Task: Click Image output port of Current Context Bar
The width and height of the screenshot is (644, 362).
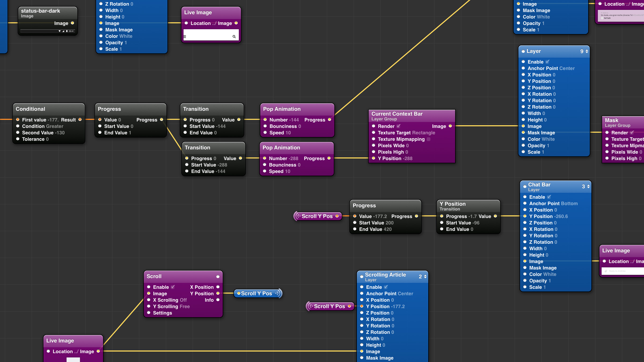Action: tap(450, 126)
